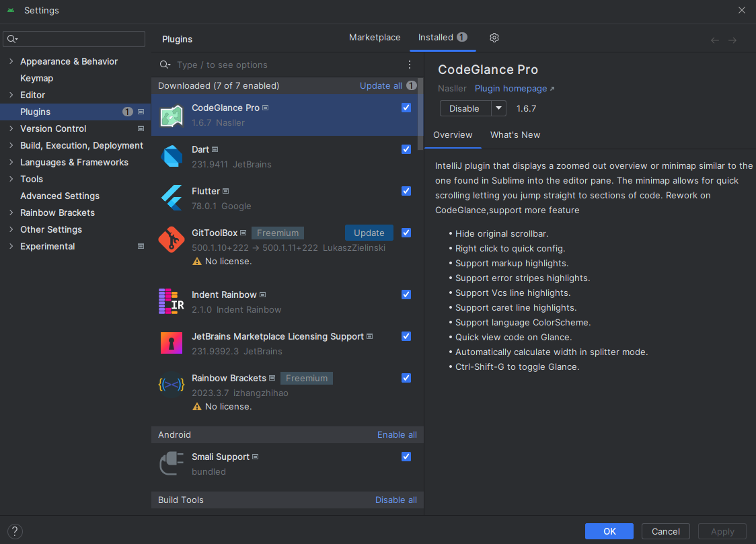Click project-level icon beside Version Control
756x544 pixels.
click(141, 128)
